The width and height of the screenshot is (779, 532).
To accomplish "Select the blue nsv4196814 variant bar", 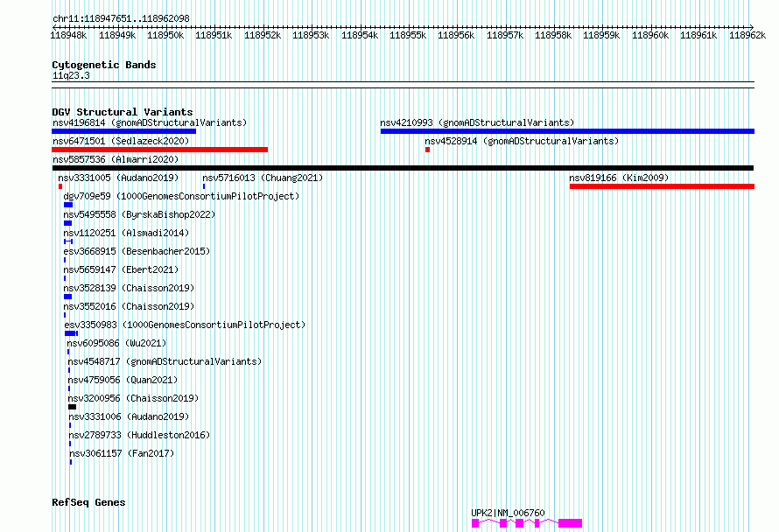I will click(x=123, y=131).
